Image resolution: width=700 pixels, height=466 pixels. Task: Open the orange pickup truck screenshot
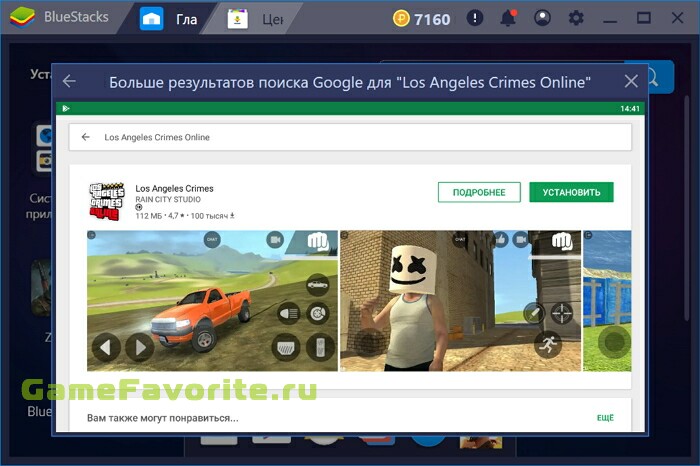coord(212,301)
